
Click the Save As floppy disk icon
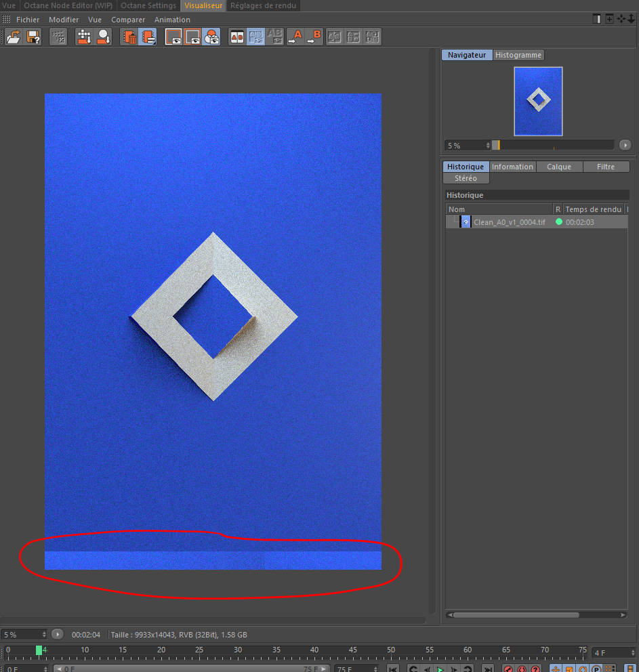click(x=33, y=37)
